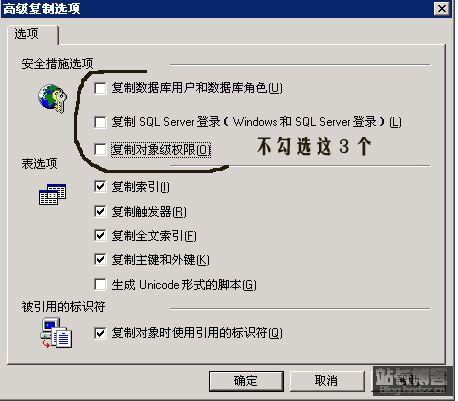This screenshot has width=458, height=401.
Task: Click the 生成 Unicode 形式的脚本 label
Action: (x=184, y=285)
